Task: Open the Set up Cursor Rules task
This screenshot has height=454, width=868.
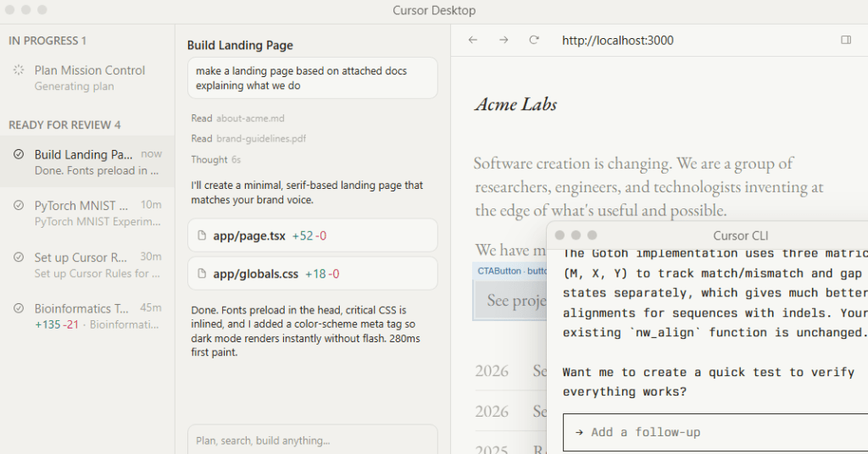Action: pos(87,265)
